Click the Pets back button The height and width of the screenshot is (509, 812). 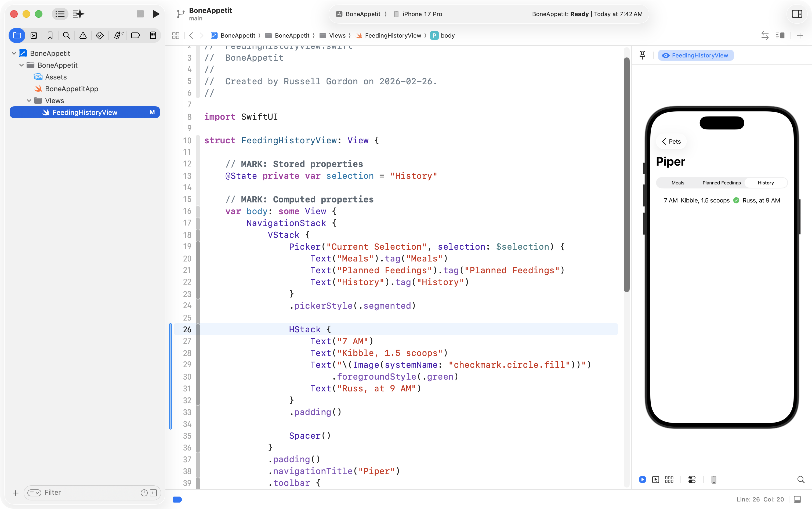click(671, 141)
